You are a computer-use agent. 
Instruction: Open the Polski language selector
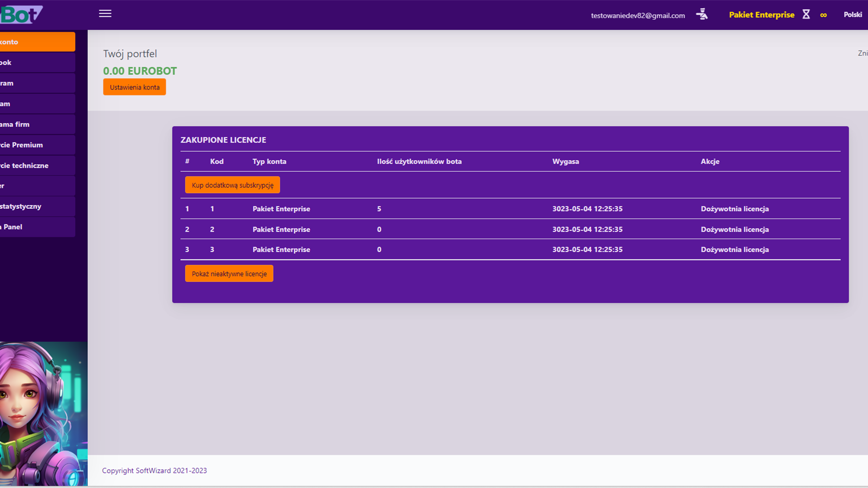852,15
